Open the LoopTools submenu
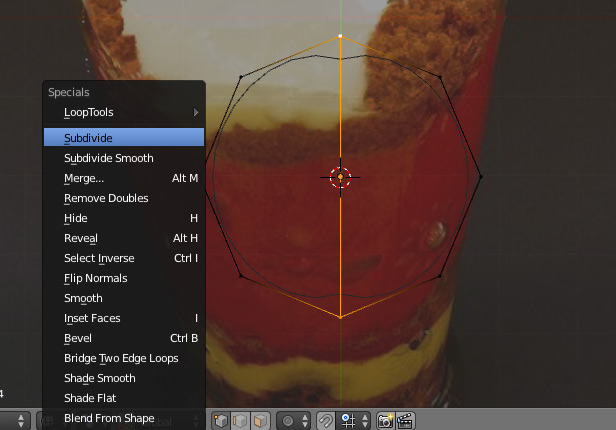The width and height of the screenshot is (616, 430). click(x=124, y=112)
